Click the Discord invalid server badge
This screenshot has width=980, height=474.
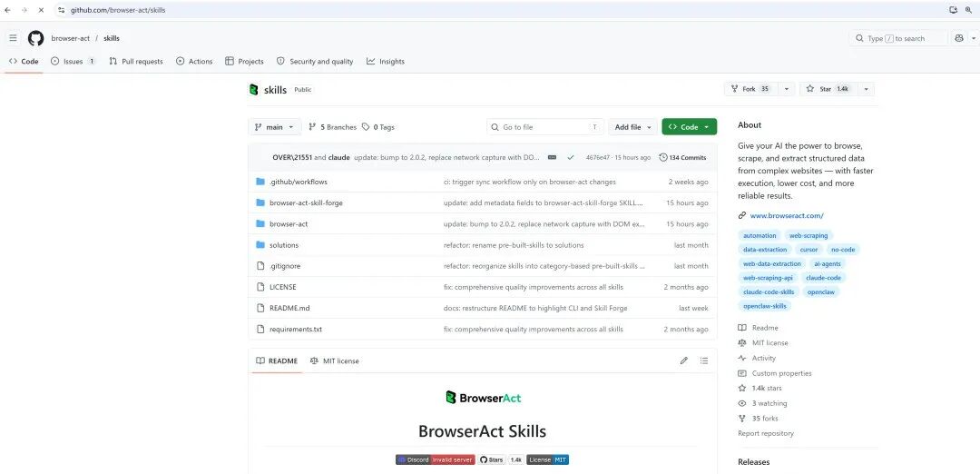point(436,459)
